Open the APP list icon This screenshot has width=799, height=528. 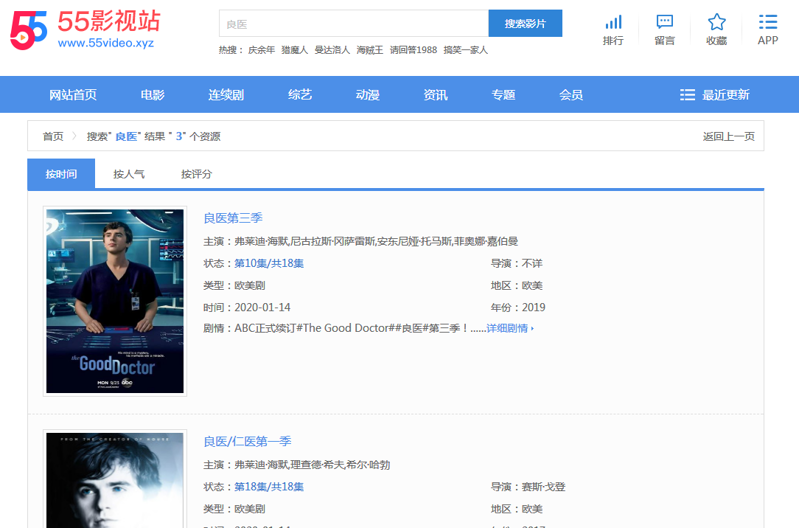click(767, 30)
